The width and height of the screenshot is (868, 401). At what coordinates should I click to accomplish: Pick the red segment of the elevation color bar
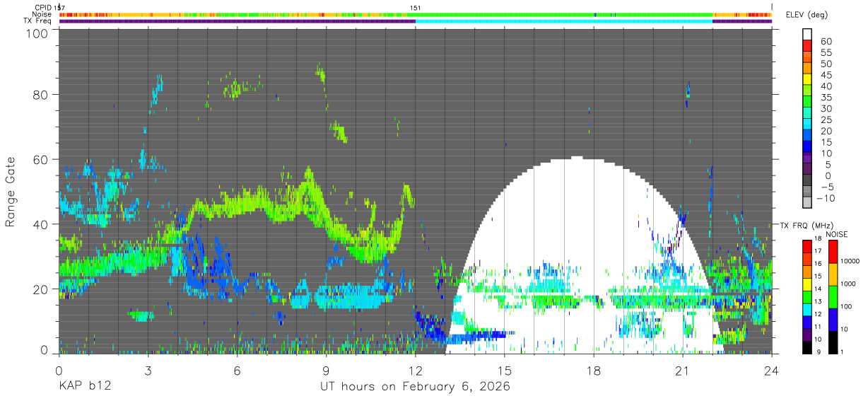click(807, 45)
